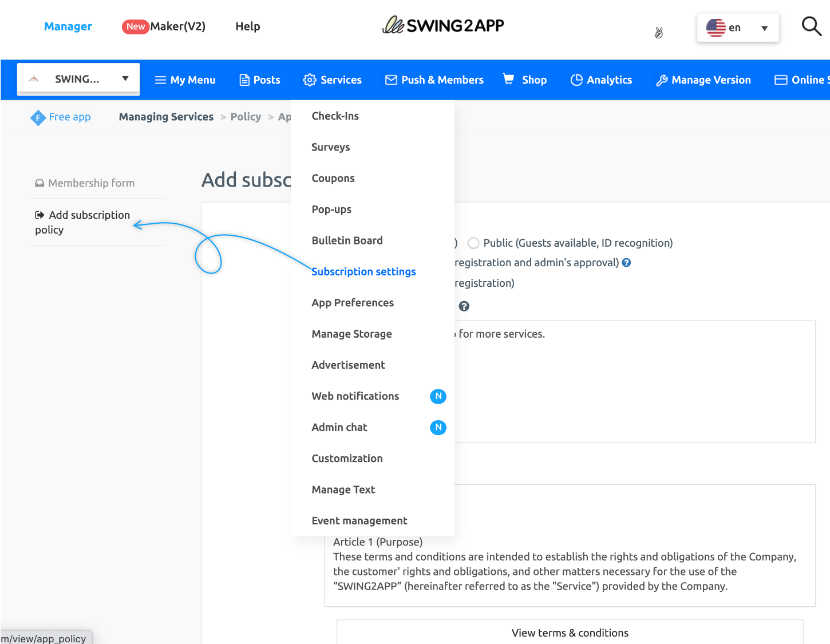Open Admin chat from the dropdown

pos(339,428)
